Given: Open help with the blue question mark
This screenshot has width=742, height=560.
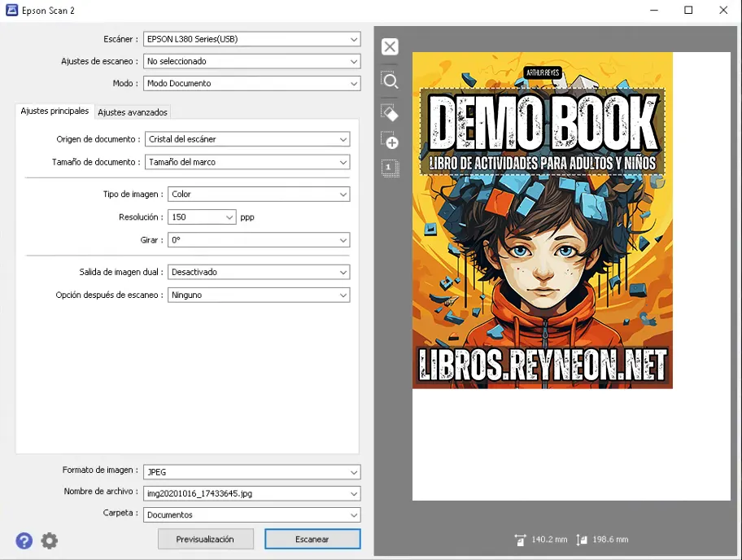Looking at the screenshot, I should [x=24, y=540].
